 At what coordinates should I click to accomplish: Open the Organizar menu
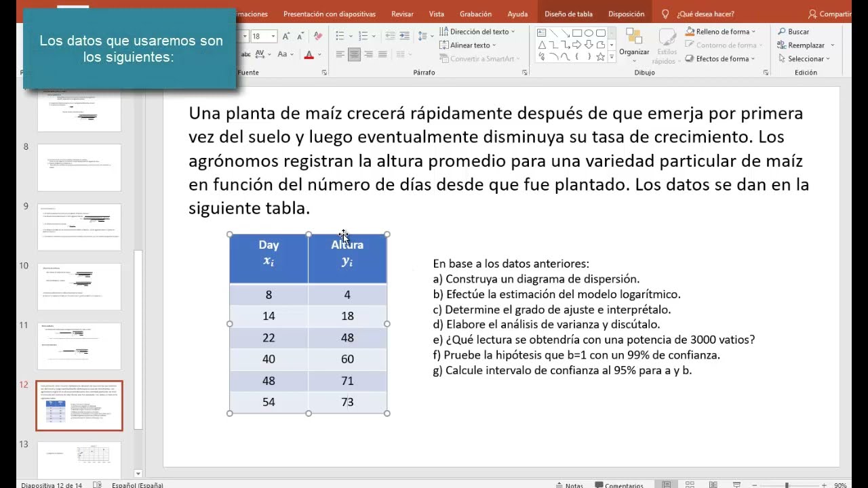[x=634, y=44]
